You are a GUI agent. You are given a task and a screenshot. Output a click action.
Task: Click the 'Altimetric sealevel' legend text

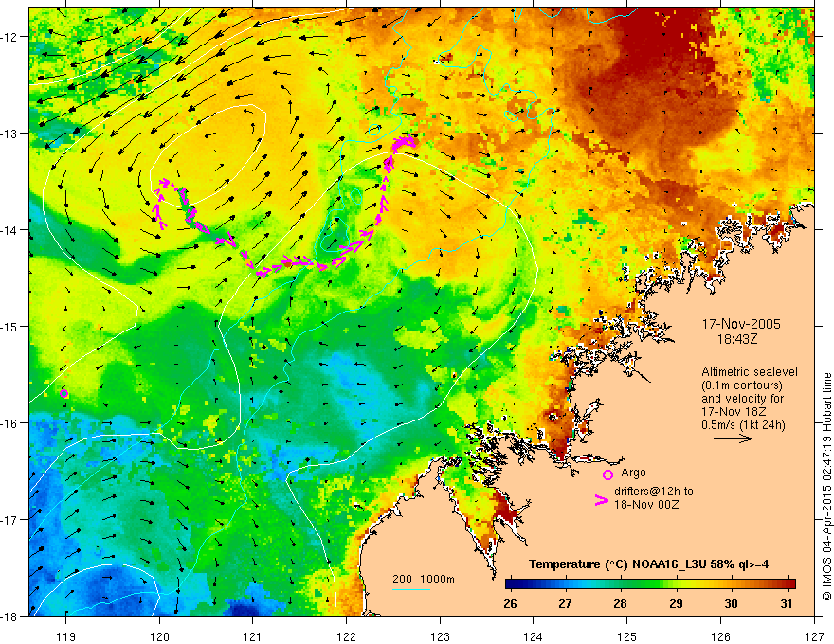[750, 372]
